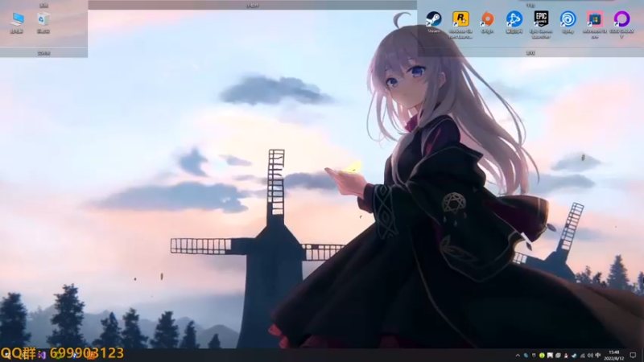Open the shield security tray icon
644x362 pixels.
pos(534,356)
